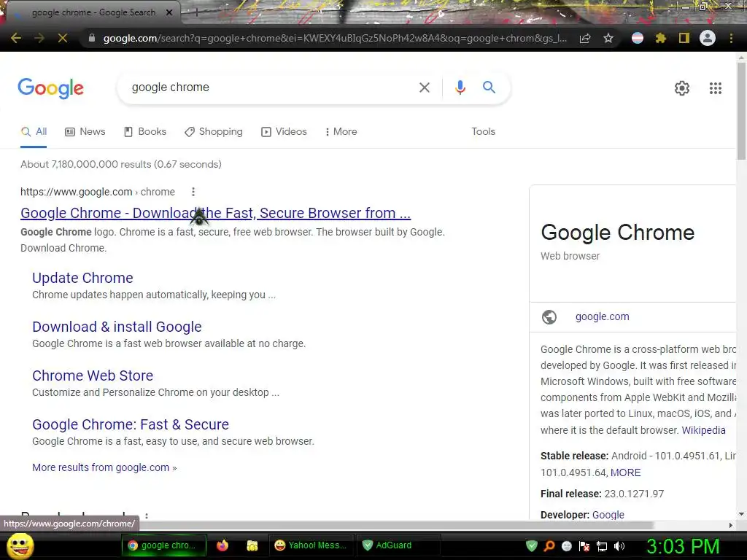Go back with the browser back arrow

coord(16,38)
